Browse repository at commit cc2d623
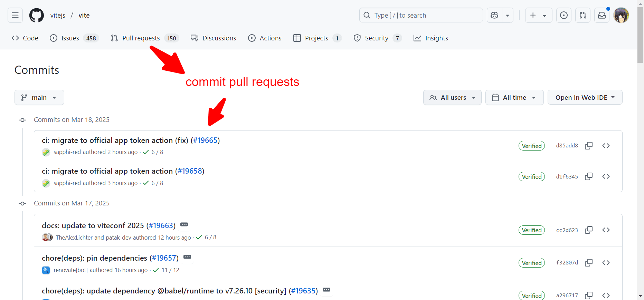 point(606,230)
